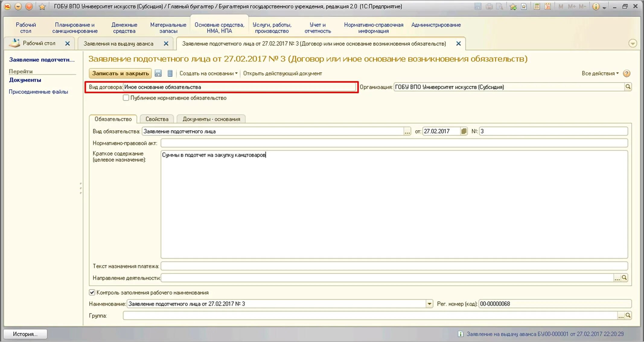The height and width of the screenshot is (342, 644).
Task: Open the Администрирование section
Action: click(x=436, y=25)
